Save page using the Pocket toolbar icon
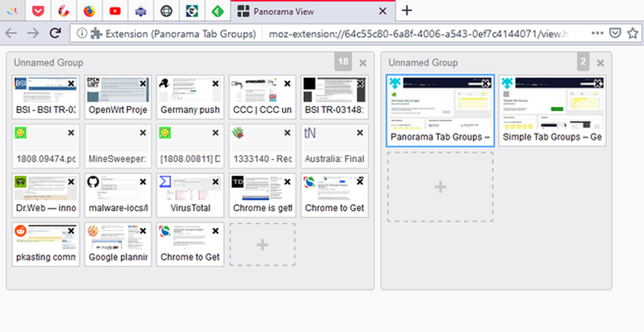 point(616,33)
